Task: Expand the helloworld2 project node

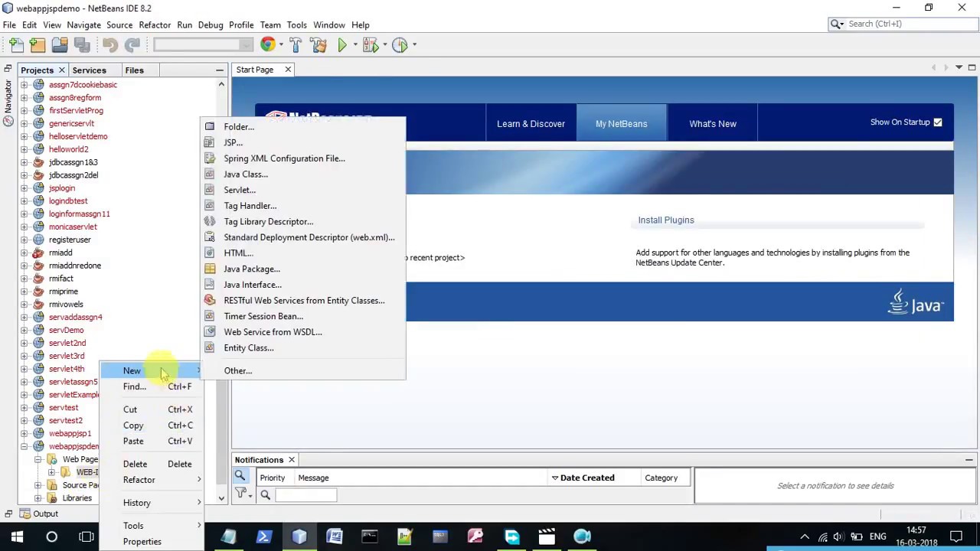Action: coord(24,149)
